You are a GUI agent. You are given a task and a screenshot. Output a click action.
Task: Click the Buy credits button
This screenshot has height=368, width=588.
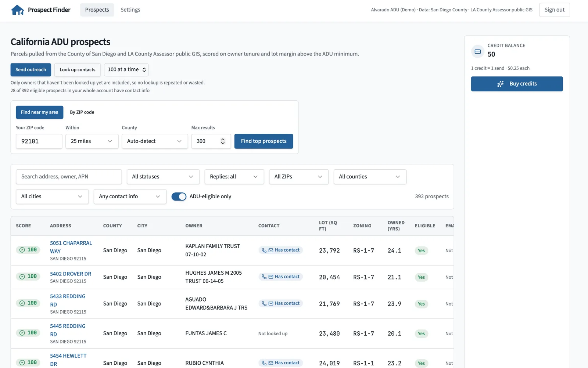(x=517, y=84)
